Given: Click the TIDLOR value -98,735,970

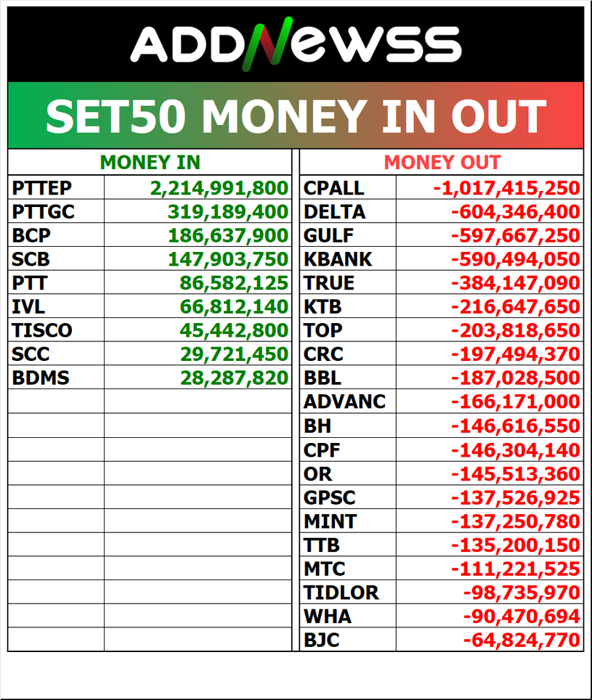Looking at the screenshot, I should [521, 593].
